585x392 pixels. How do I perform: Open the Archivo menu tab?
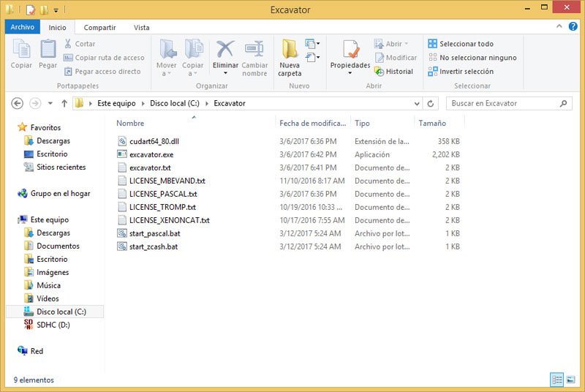pyautogui.click(x=23, y=27)
